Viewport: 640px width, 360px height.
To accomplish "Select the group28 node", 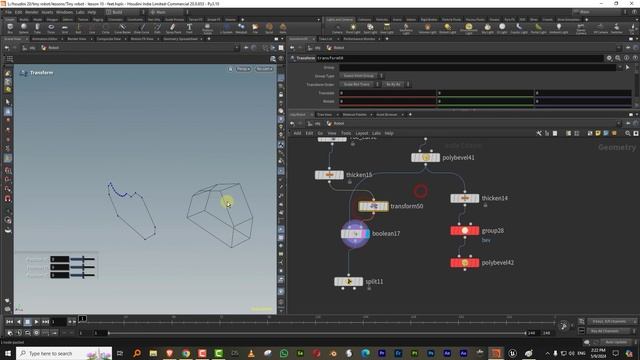I will point(464,231).
